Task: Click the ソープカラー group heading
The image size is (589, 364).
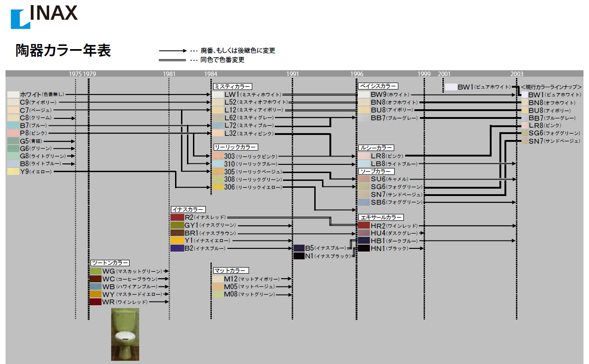Action: pos(376,171)
